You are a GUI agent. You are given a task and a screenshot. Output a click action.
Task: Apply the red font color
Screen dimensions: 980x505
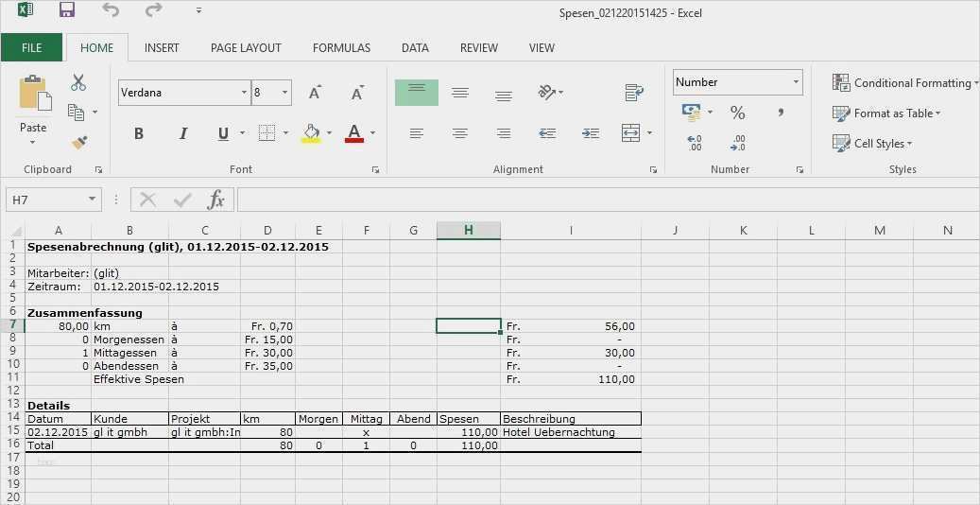[354, 133]
